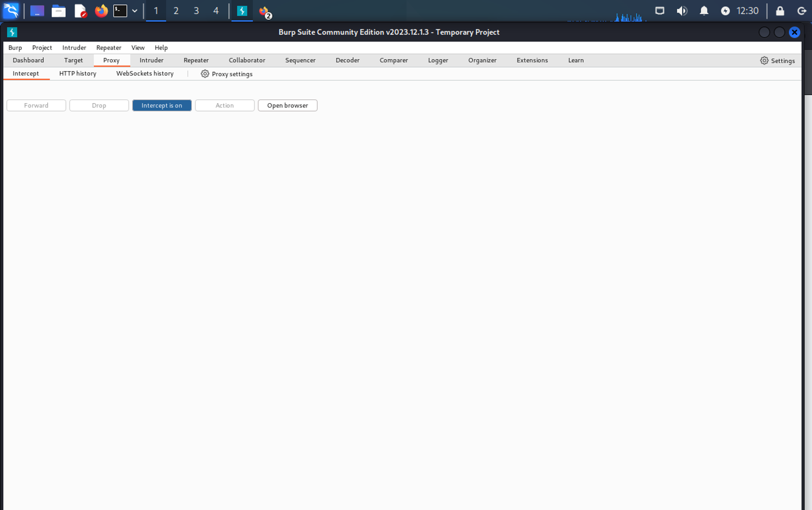The width and height of the screenshot is (812, 510).
Task: Open the Action button menu
Action: coord(225,105)
